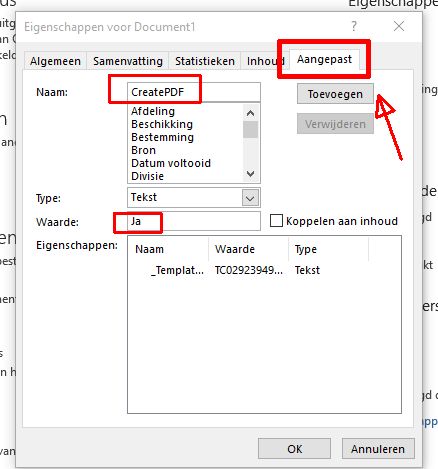Image resolution: width=438 pixels, height=469 pixels.
Task: Click the name list scrollbar thumb
Action: click(250, 129)
